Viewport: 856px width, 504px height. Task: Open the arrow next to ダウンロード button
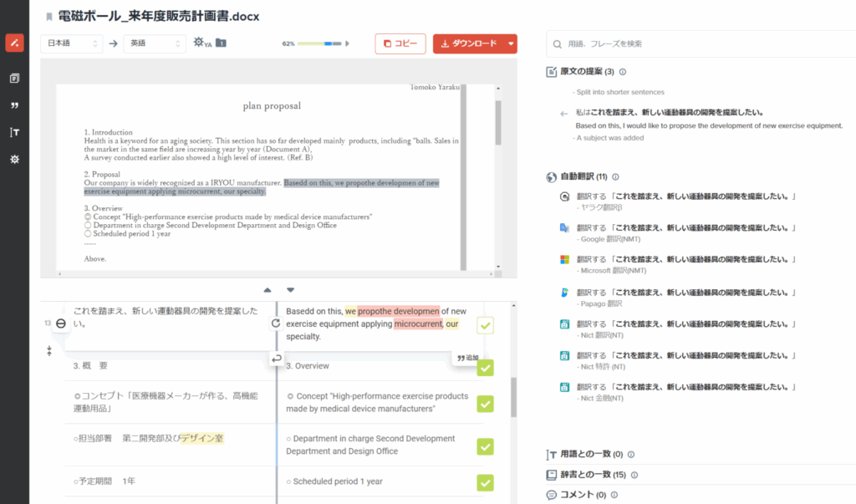click(510, 43)
